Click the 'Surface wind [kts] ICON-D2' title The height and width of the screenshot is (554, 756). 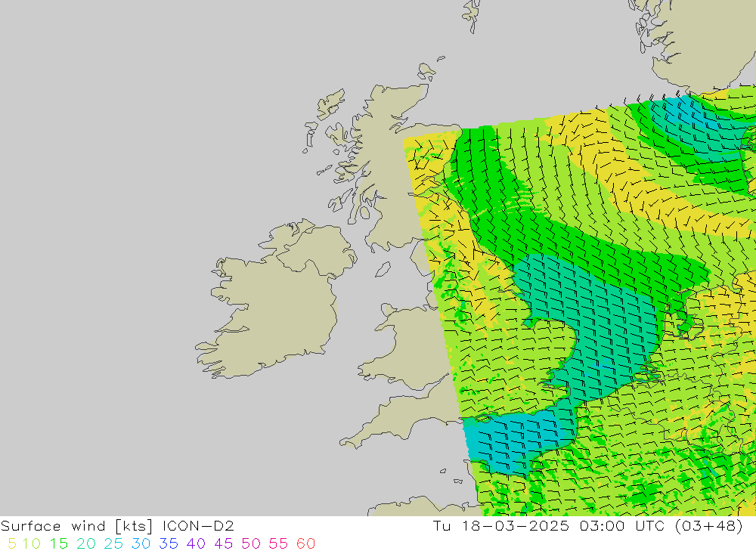click(x=117, y=526)
